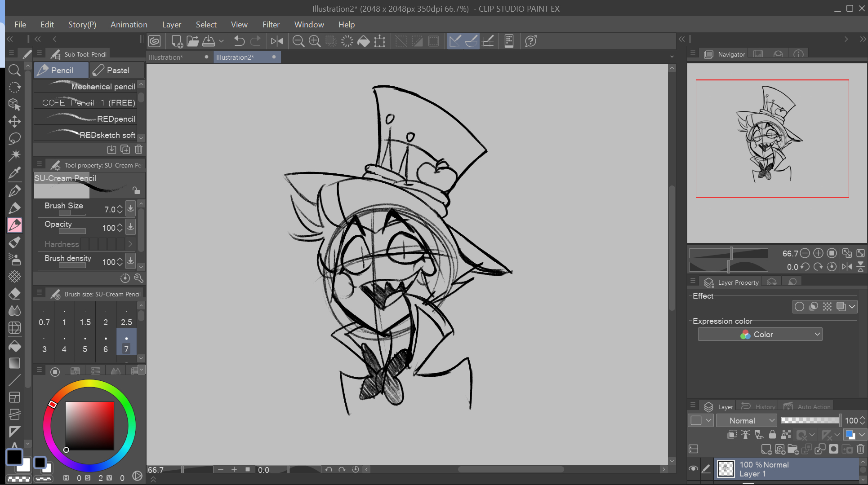The image size is (868, 485).
Task: Click the Flip Horizontal canvas icon
Action: tap(277, 41)
